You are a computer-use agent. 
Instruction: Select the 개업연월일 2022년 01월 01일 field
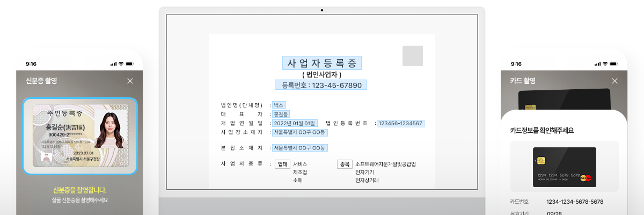(x=295, y=123)
